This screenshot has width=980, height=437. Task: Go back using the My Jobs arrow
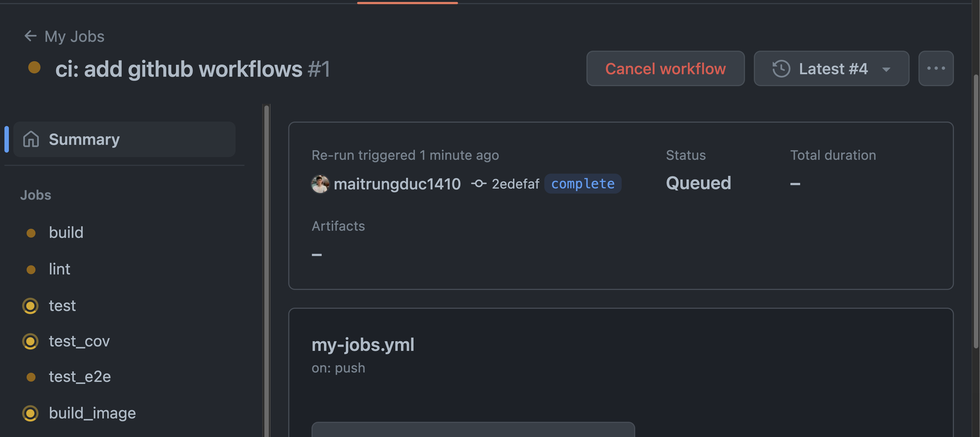coord(31,36)
